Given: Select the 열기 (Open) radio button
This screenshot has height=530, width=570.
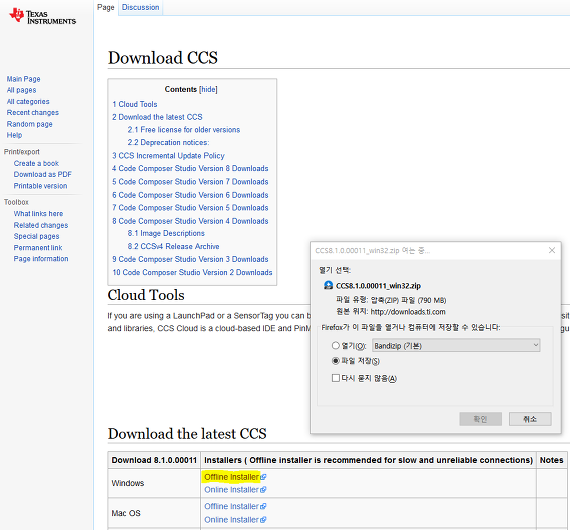Looking at the screenshot, I should [336, 345].
